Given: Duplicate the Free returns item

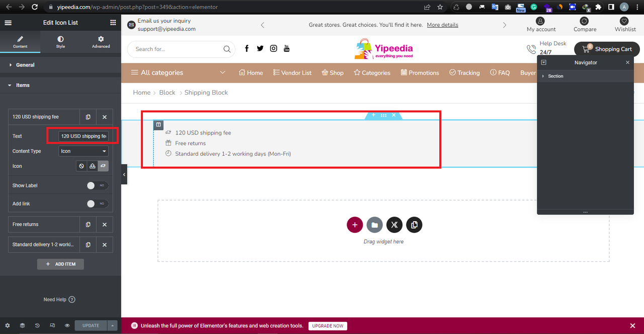Looking at the screenshot, I should [88, 225].
